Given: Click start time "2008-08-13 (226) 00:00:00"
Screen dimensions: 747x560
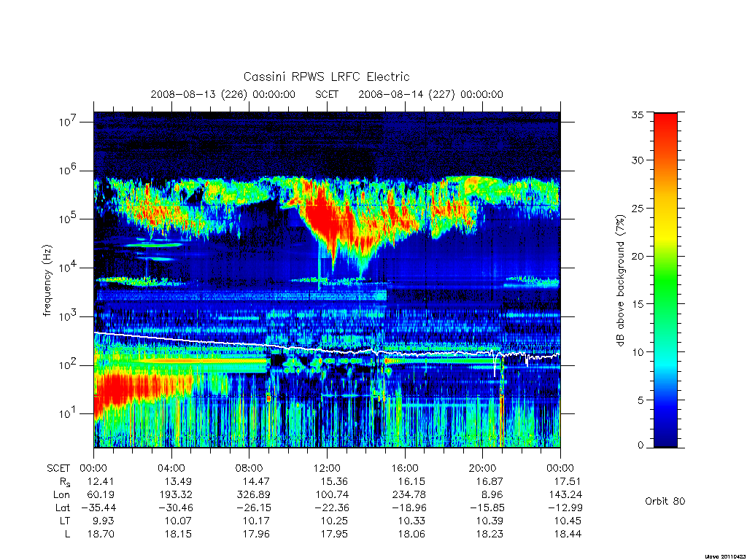Looking at the screenshot, I should pos(223,94).
